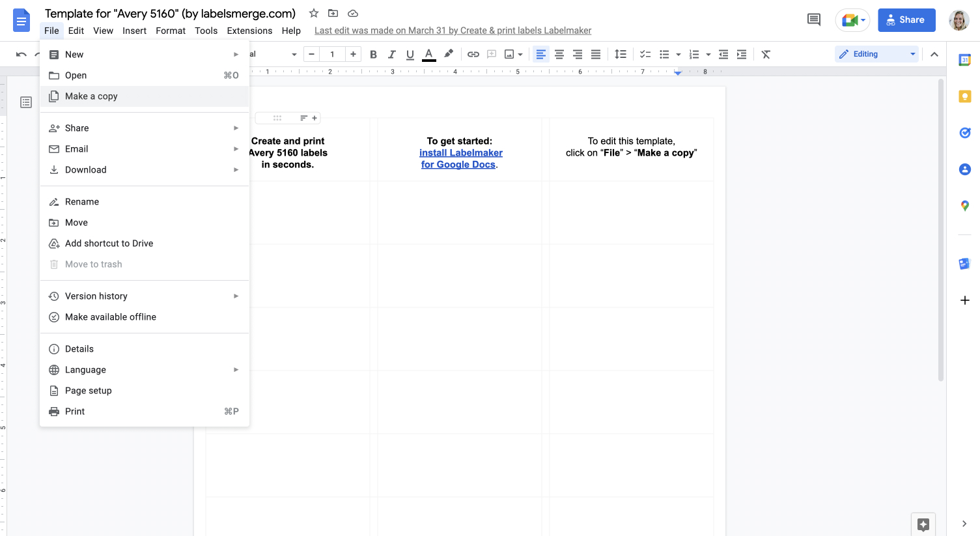The width and height of the screenshot is (980, 536).
Task: Add a comment from toolbar
Action: (492, 55)
